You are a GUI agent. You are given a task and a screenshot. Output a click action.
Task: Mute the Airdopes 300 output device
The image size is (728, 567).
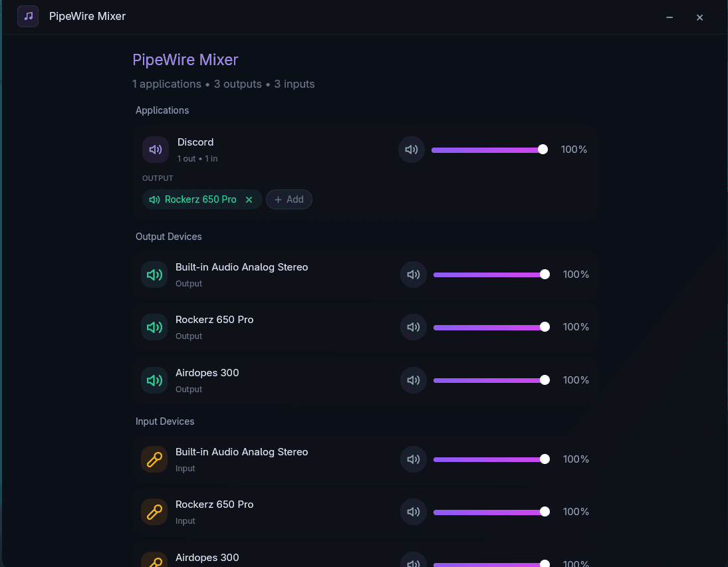414,380
